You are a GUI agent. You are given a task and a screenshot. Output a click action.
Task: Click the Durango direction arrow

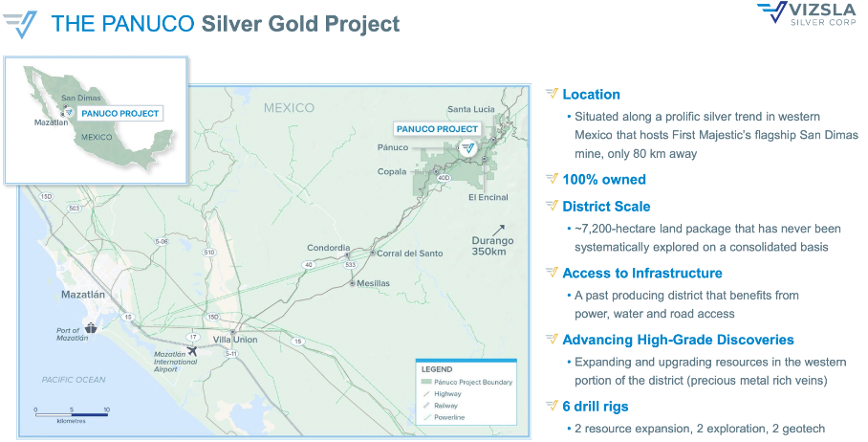coord(498,230)
